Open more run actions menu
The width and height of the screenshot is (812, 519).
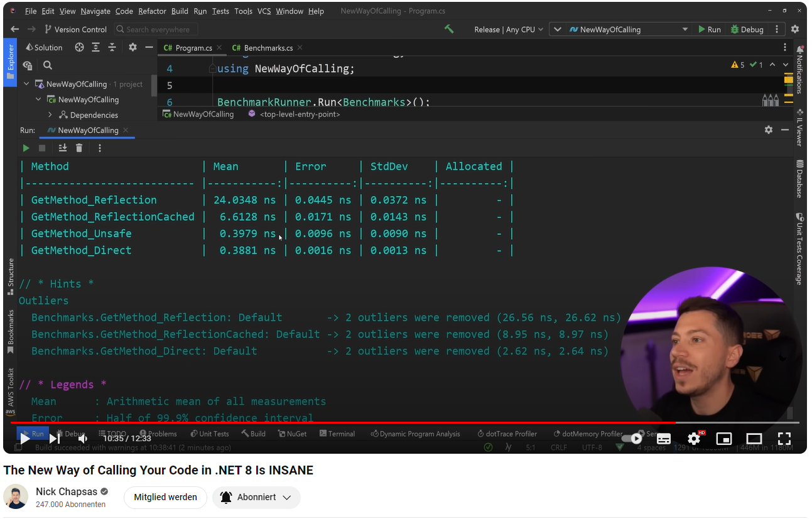777,29
